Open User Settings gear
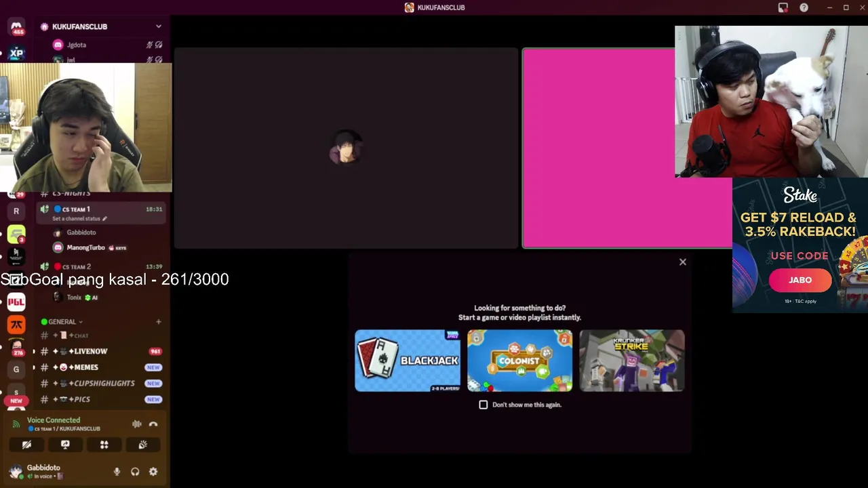Screen dimensions: 868x488 click(x=153, y=472)
